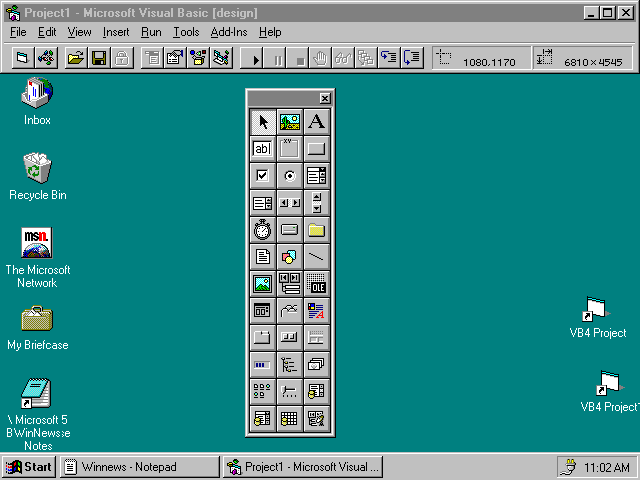Switch to Winnews - Notepad taskbar button

(x=140, y=467)
